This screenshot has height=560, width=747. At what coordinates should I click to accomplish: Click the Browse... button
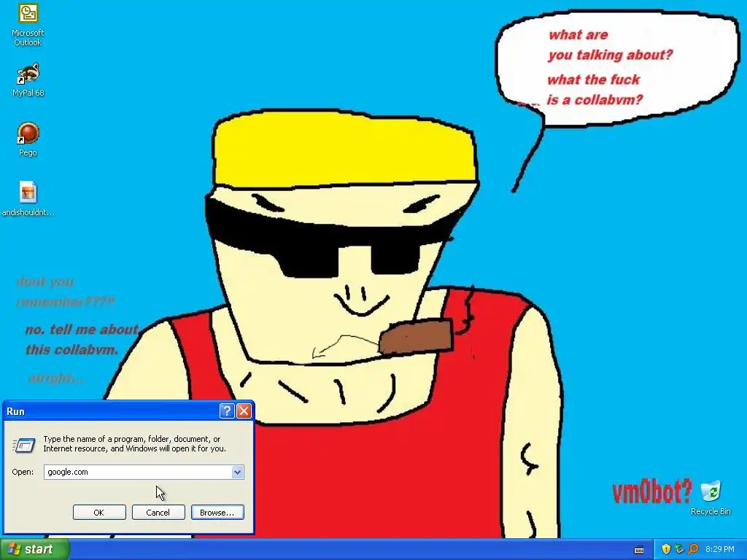pos(217,513)
